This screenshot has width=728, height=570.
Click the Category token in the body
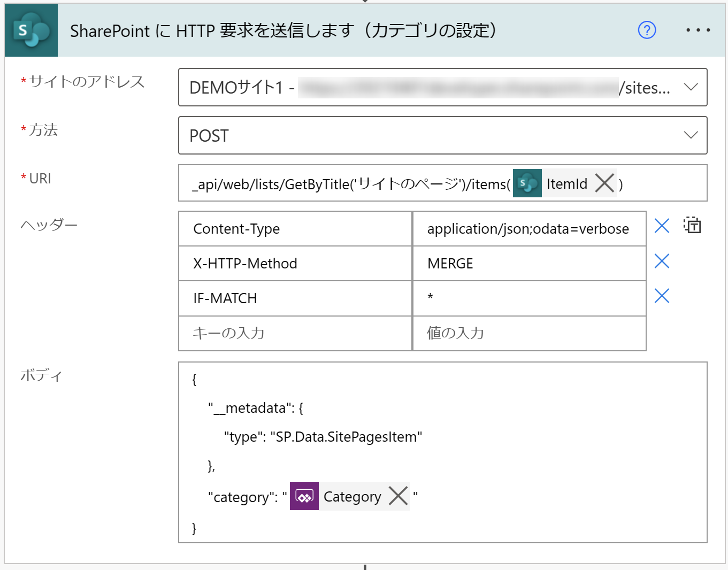tap(352, 496)
